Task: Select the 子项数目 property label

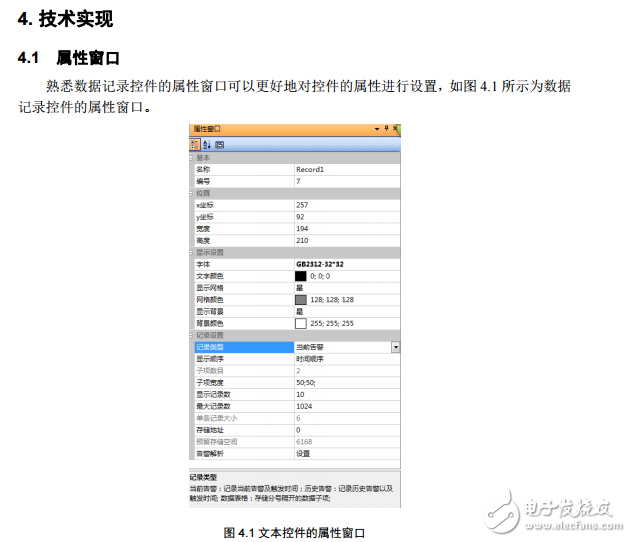Action: 210,371
